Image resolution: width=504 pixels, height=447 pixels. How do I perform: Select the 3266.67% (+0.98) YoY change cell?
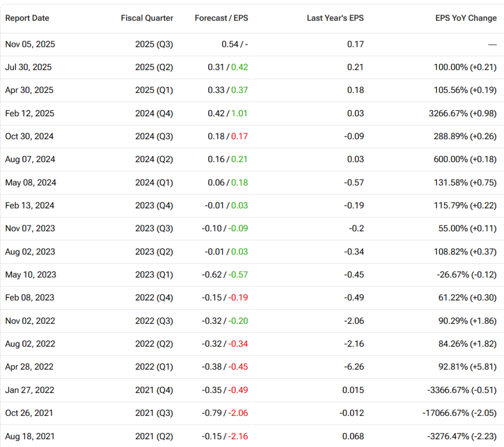coord(463,114)
